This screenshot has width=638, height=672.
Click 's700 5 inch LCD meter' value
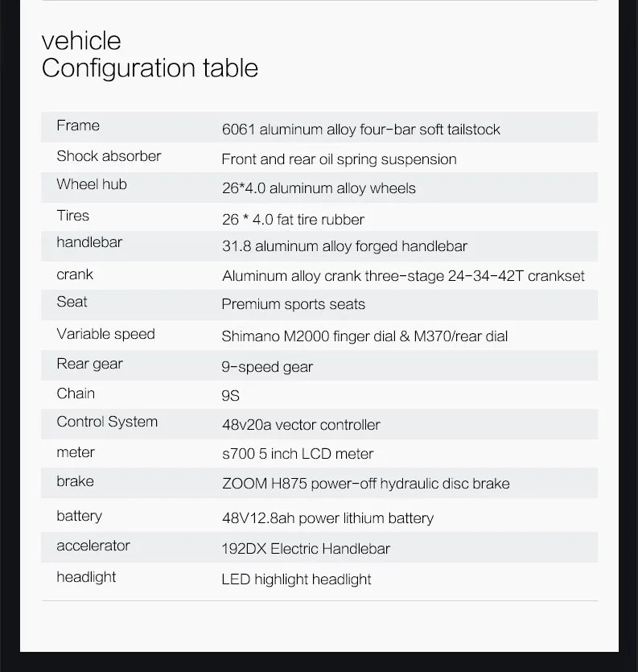298,454
